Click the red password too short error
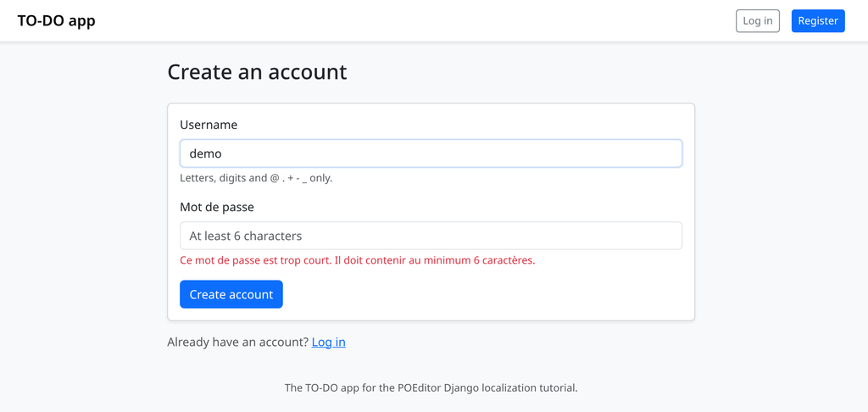This screenshot has height=412, width=868. [x=358, y=260]
